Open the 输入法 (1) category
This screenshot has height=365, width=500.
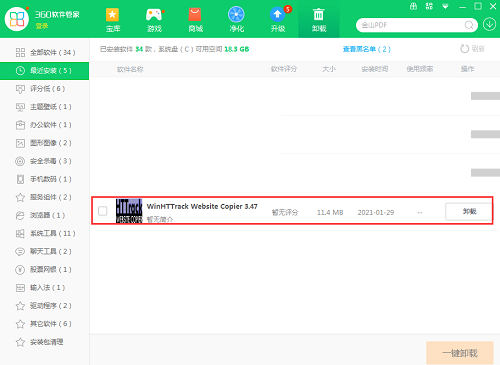(45, 287)
